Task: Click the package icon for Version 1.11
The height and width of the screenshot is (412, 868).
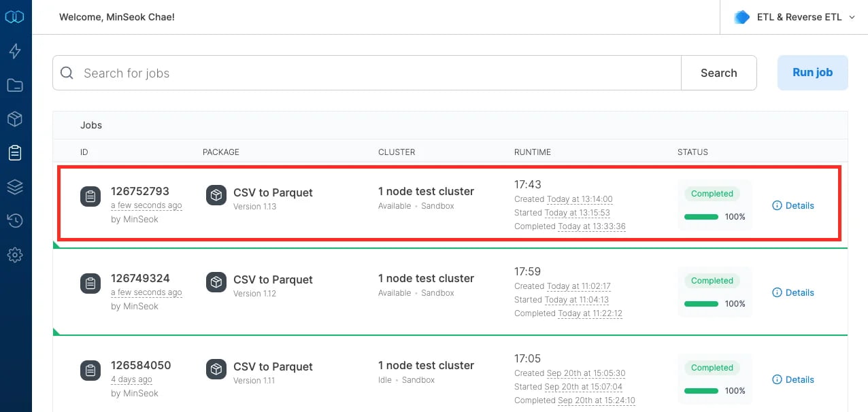Action: pos(216,370)
